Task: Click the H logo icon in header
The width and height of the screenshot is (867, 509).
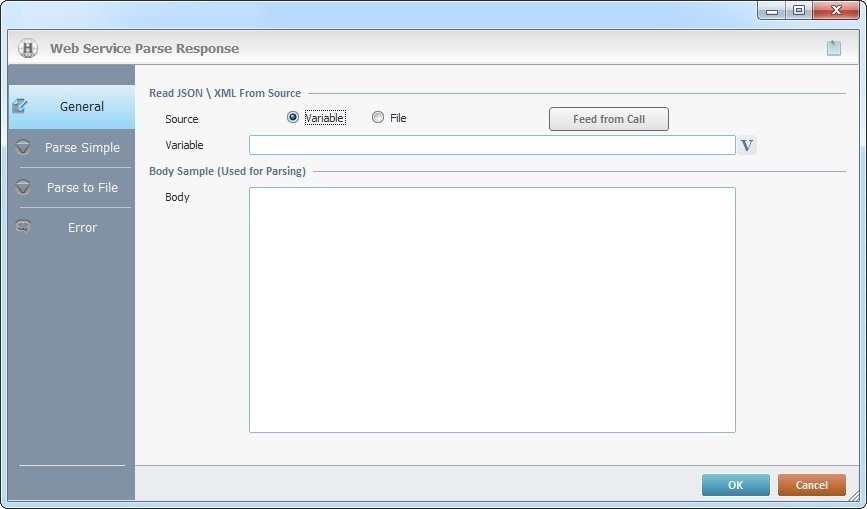Action: coord(28,48)
